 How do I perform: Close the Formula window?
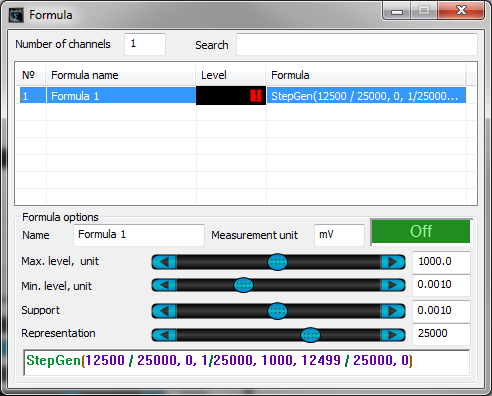click(x=461, y=10)
